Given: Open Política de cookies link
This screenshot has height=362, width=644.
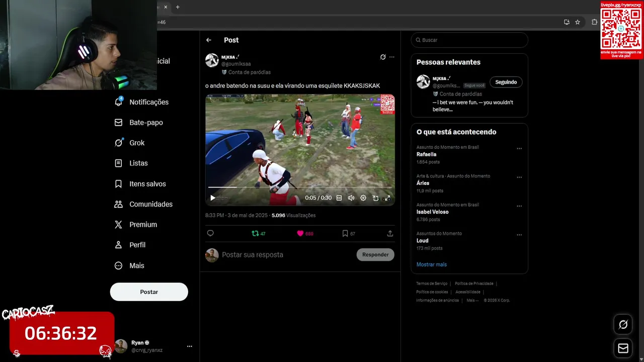Looking at the screenshot, I should [432, 292].
